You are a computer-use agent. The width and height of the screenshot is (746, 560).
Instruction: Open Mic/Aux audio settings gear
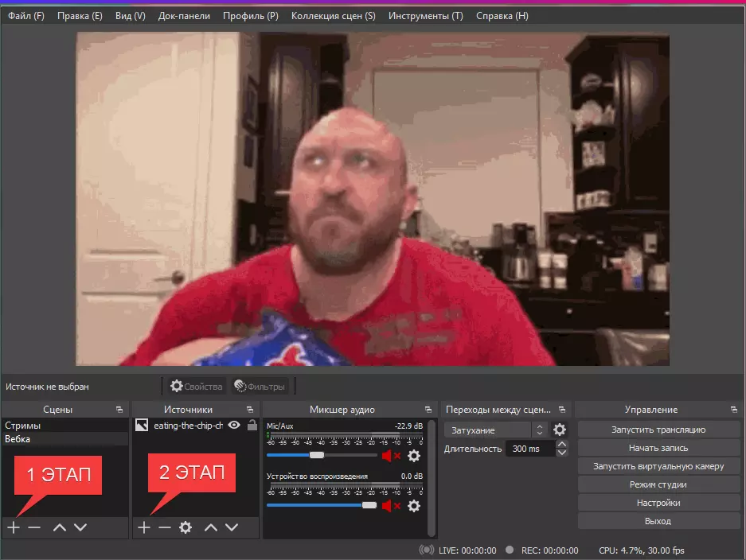[x=414, y=456]
